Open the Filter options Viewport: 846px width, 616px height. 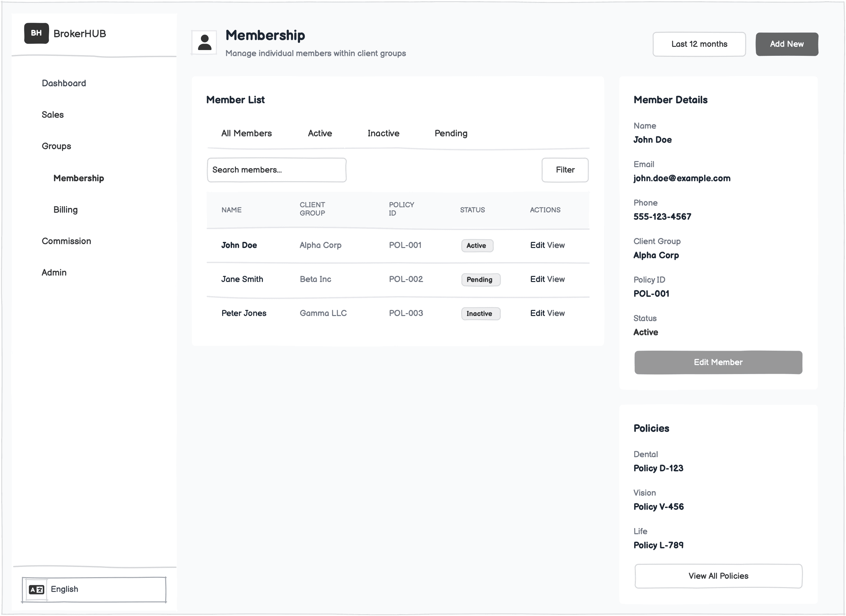(565, 170)
